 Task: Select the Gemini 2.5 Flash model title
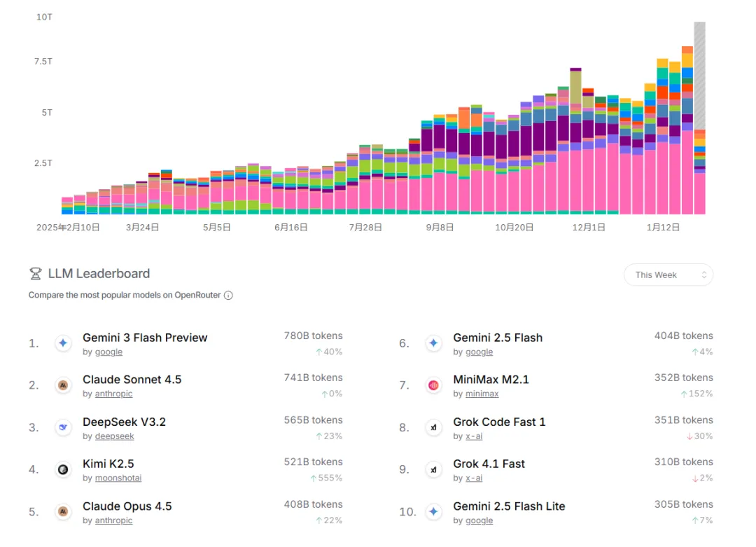[x=497, y=338]
